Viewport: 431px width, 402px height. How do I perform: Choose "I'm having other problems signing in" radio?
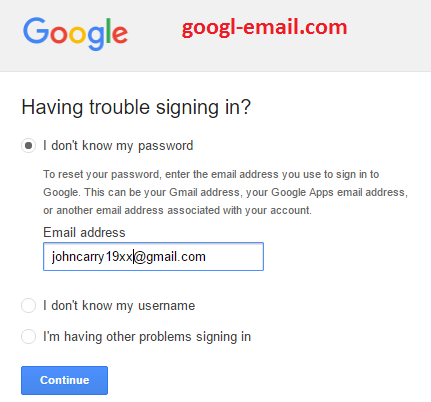pyautogui.click(x=29, y=336)
